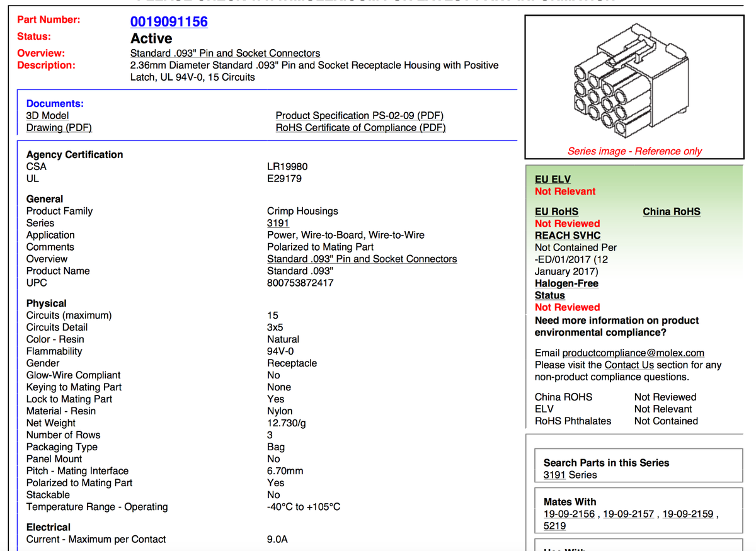Click the Keying to Mating Part value None
This screenshot has height=551, width=756.
(279, 387)
